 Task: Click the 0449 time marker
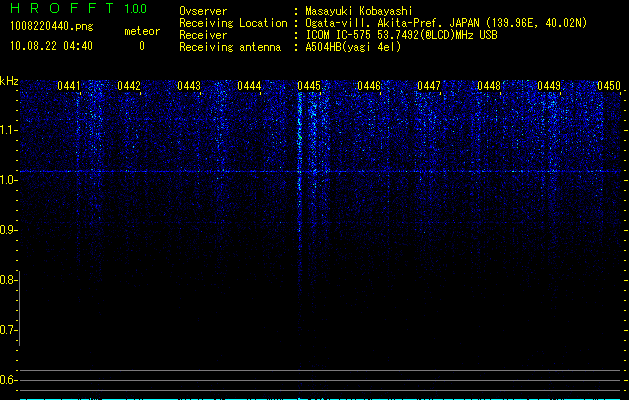click(x=549, y=85)
